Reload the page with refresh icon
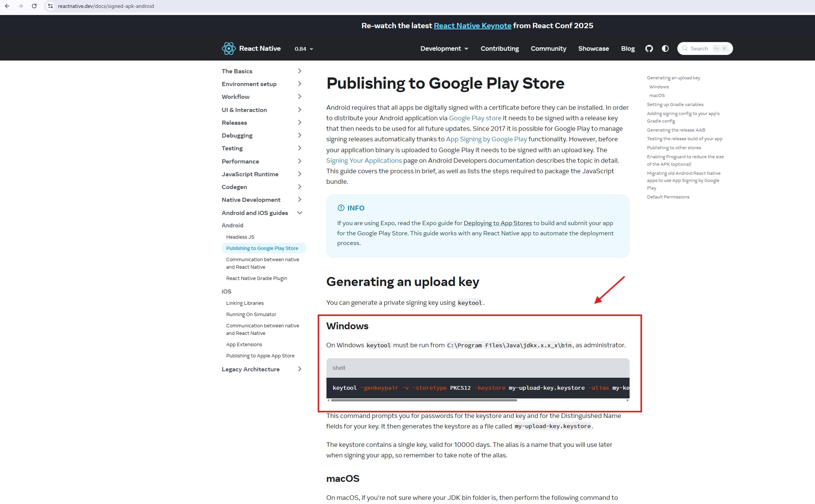This screenshot has width=815, height=504. [x=34, y=6]
